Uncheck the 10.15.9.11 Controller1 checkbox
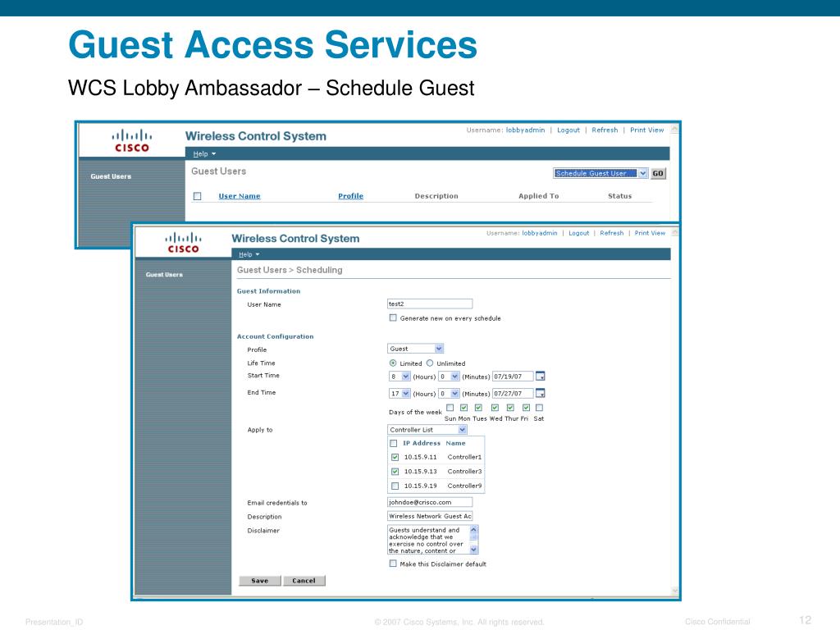The image size is (840, 630). (x=395, y=457)
